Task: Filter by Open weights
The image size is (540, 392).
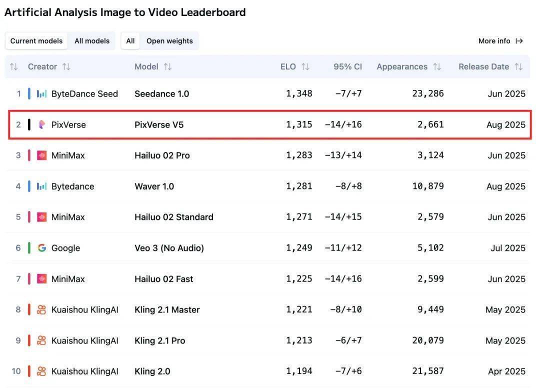Action: tap(169, 41)
